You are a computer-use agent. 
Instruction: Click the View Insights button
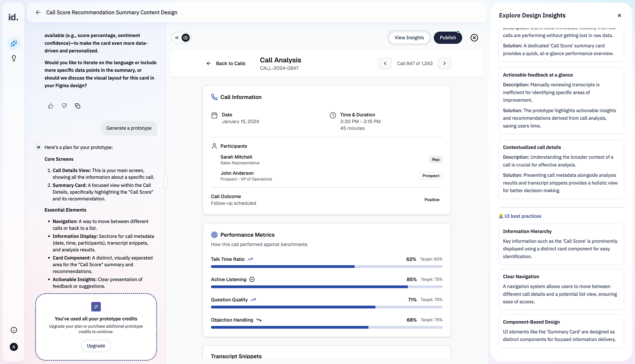coord(409,38)
